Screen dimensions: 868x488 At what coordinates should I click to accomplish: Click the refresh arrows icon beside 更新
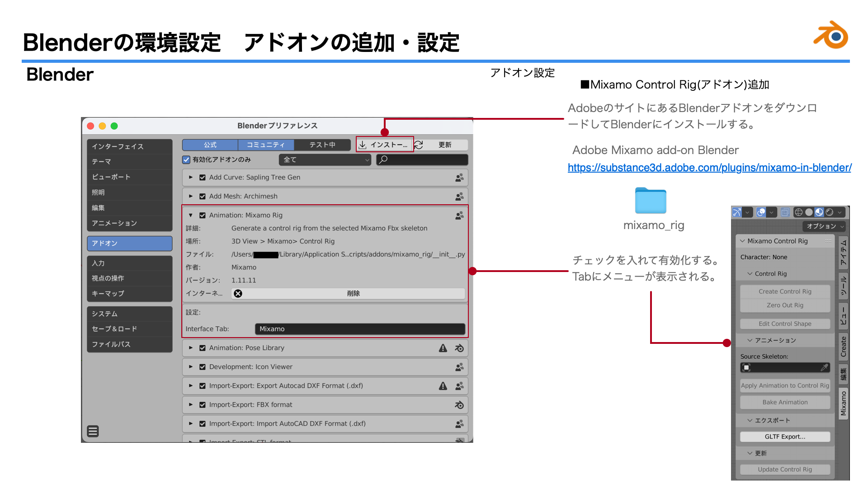tap(419, 145)
